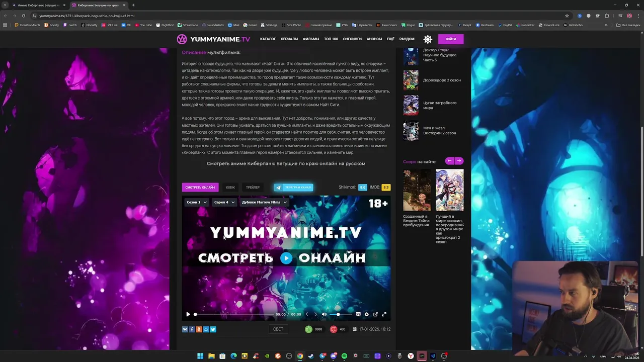Click the purple ВОЙТИ login button
This screenshot has width=644, height=362.
(451, 39)
